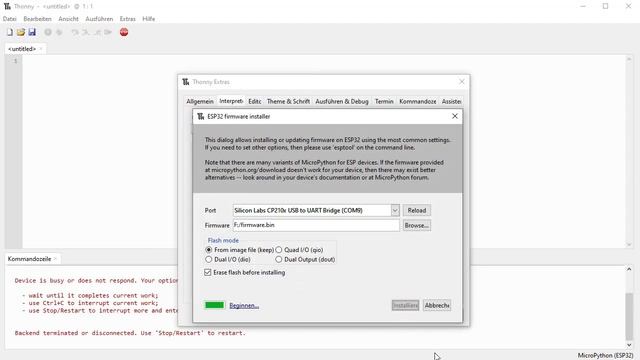Click line number 1 in editor gutter
This screenshot has height=360, width=640.
tap(16, 61)
